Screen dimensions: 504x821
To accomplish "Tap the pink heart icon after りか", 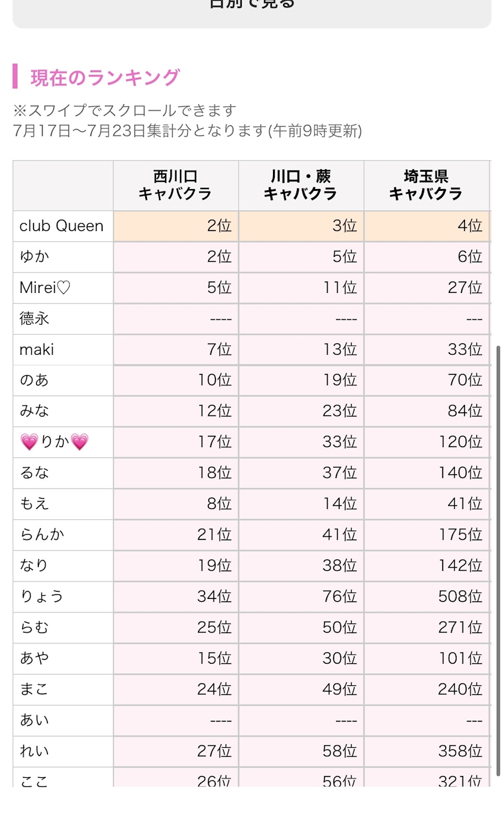I will coord(79,443).
